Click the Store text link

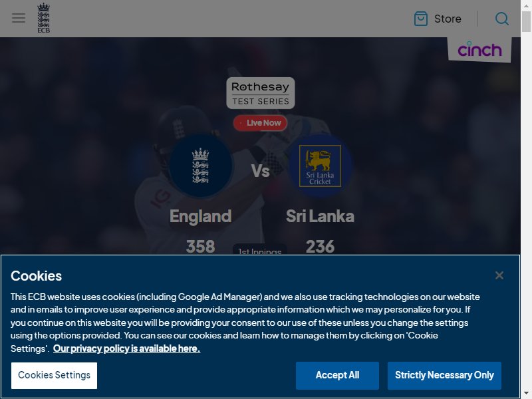pos(448,19)
